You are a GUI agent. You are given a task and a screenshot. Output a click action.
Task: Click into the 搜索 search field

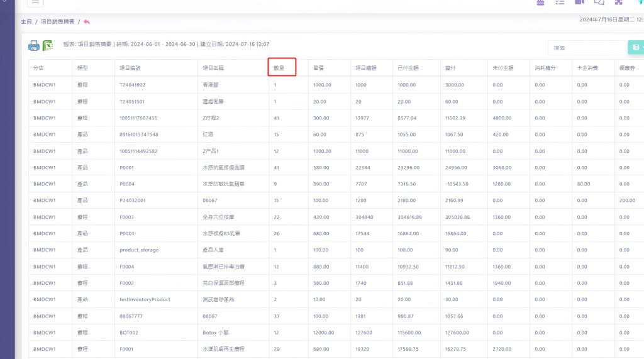586,48
